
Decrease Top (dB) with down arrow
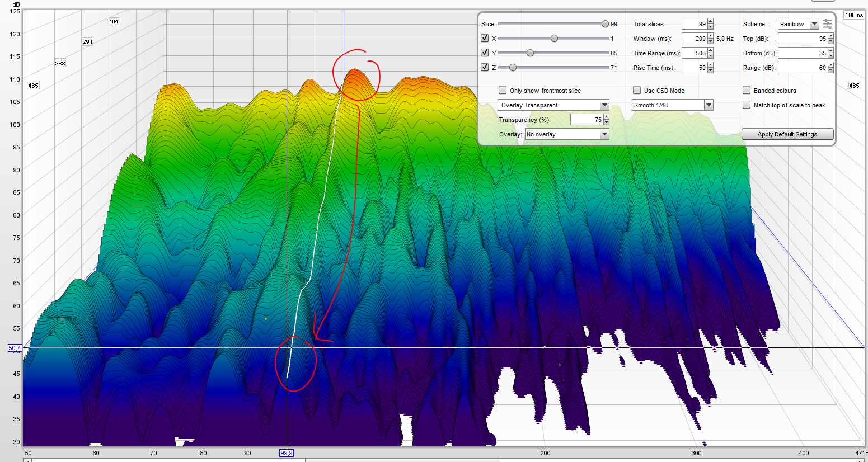pyautogui.click(x=831, y=41)
